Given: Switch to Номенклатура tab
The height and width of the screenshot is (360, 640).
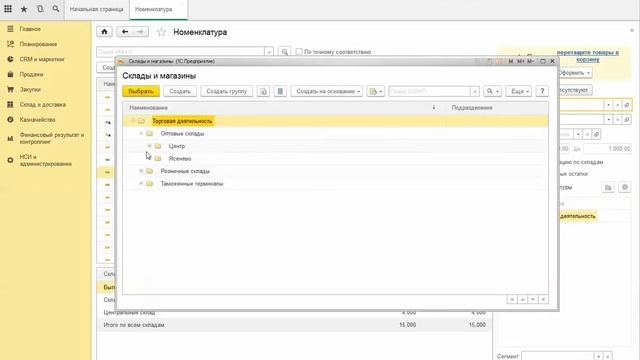Looking at the screenshot, I should point(158,9).
